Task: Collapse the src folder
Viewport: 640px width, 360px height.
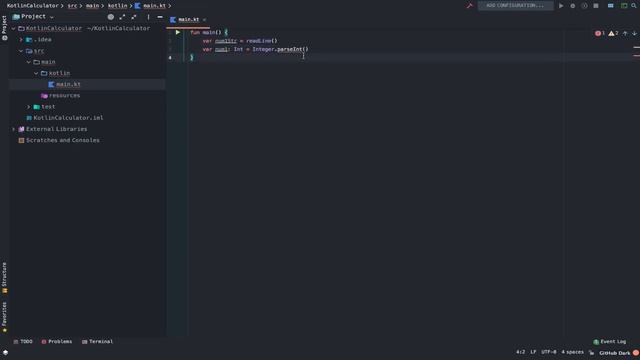Action: (21, 51)
